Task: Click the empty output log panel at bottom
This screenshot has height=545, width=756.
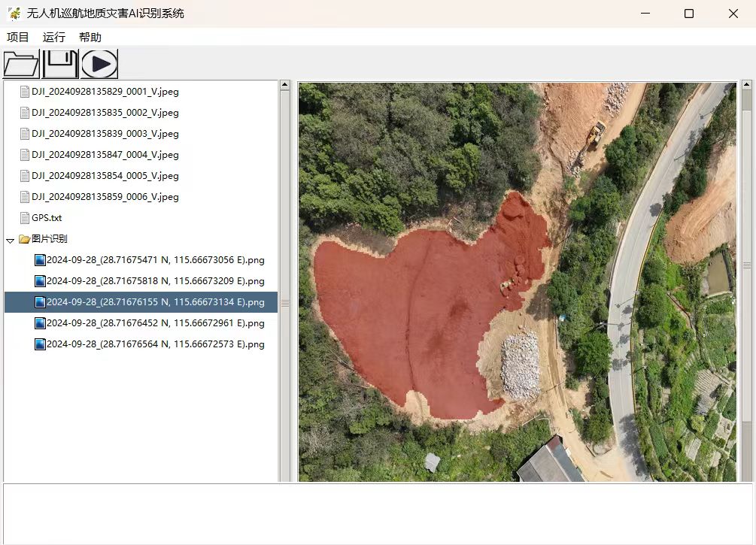Action: point(378,513)
